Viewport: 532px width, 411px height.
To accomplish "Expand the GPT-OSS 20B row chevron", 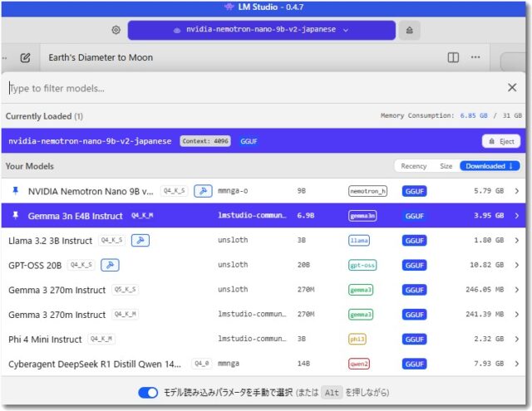I will 516,266.
